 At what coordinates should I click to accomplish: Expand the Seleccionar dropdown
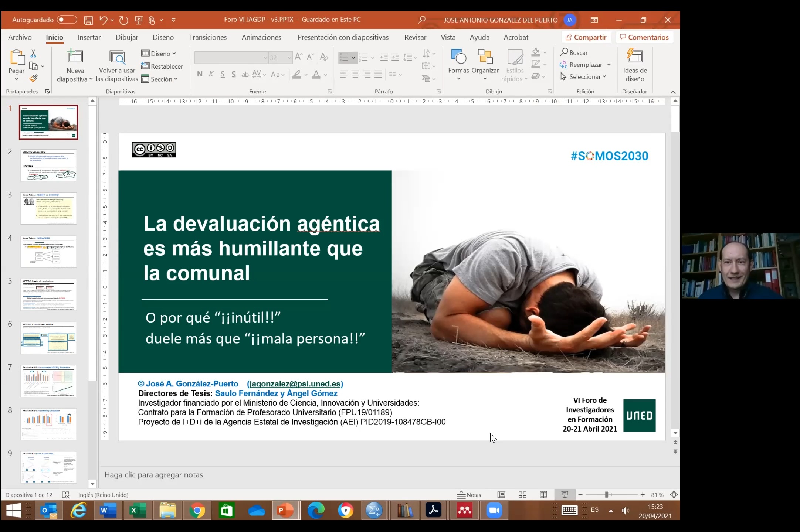pyautogui.click(x=583, y=77)
